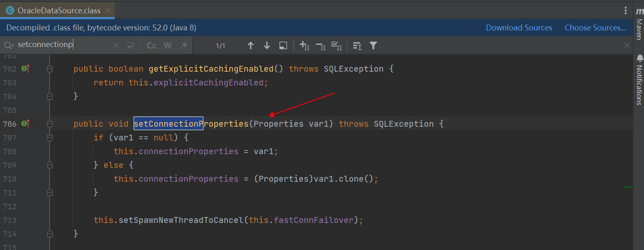Click the search text input field
Viewport: 644px width, 250px height.
(x=65, y=45)
